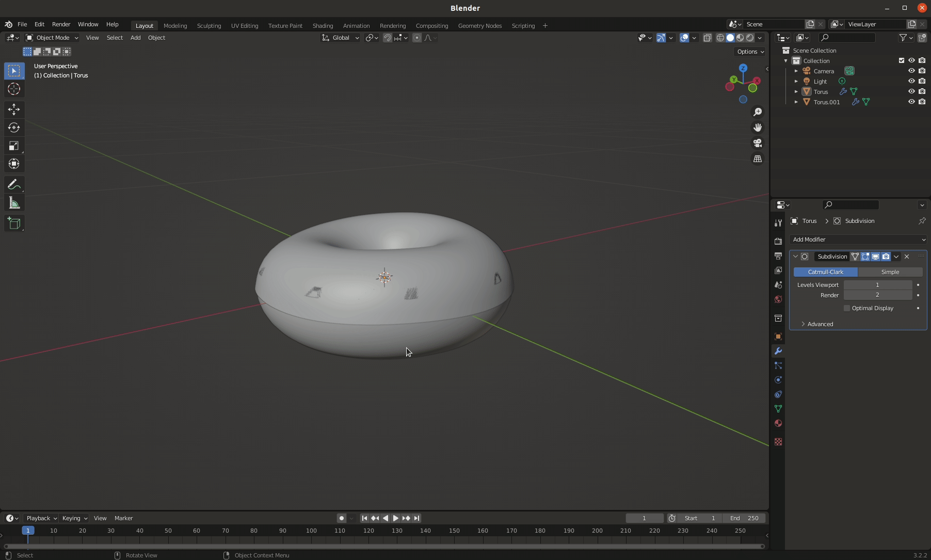Open the viewport Add menu
The width and height of the screenshot is (931, 560).
135,38
